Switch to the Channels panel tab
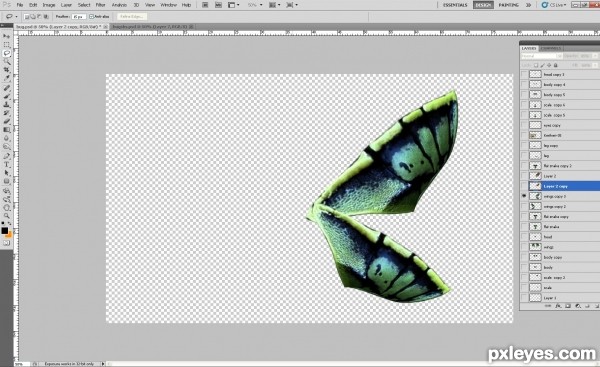 tap(551, 48)
